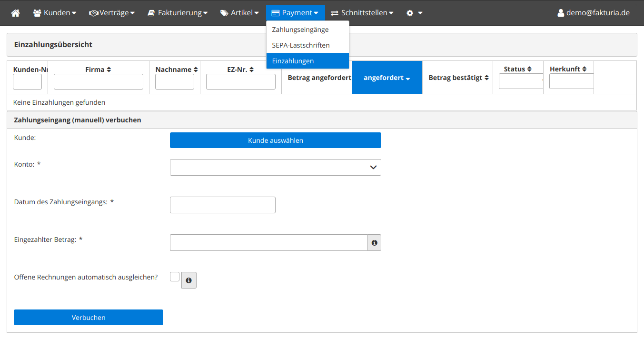Expand the Kunden menu

[x=54, y=13]
